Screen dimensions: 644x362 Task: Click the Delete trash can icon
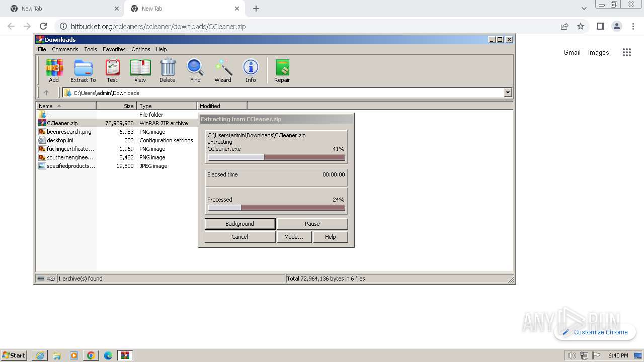[x=168, y=71]
